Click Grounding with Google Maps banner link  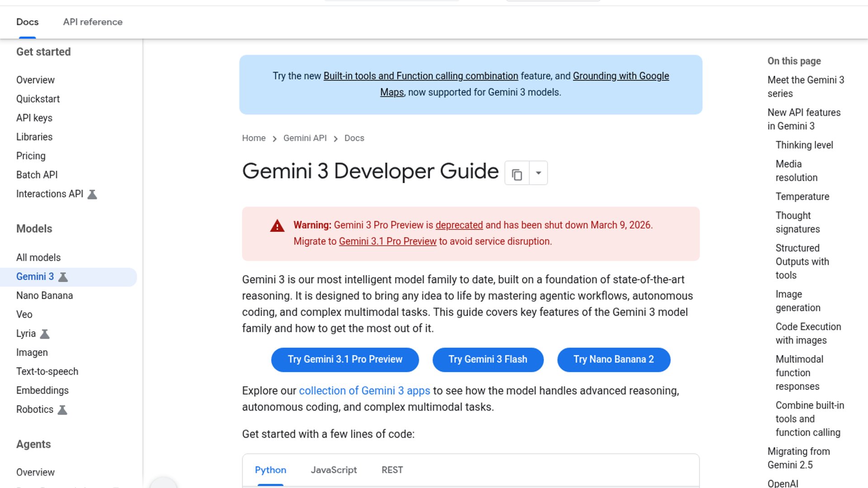(x=620, y=76)
